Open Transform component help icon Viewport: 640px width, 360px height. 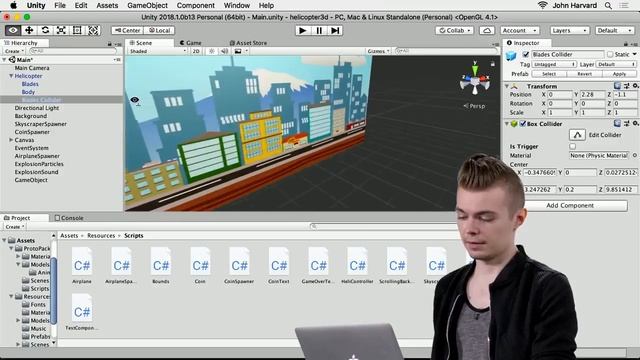(x=617, y=86)
